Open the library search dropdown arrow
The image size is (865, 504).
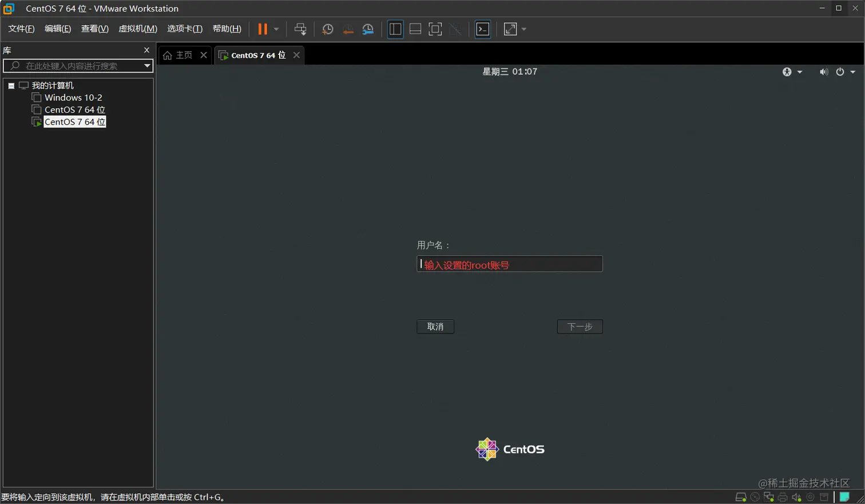(x=147, y=66)
